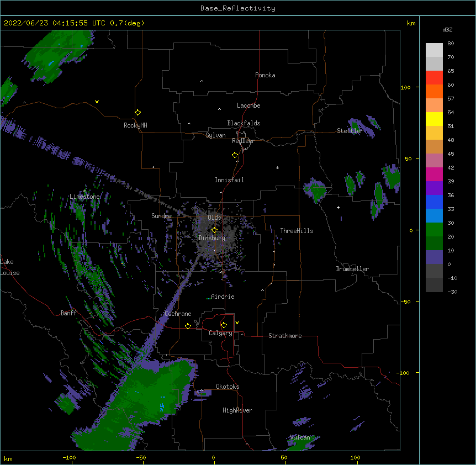
Task: Click the yellow marker near RockyMH
Action: click(x=137, y=113)
